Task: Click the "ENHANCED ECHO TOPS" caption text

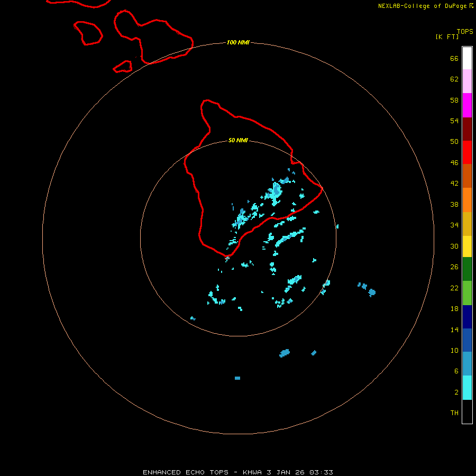Action: (185, 472)
